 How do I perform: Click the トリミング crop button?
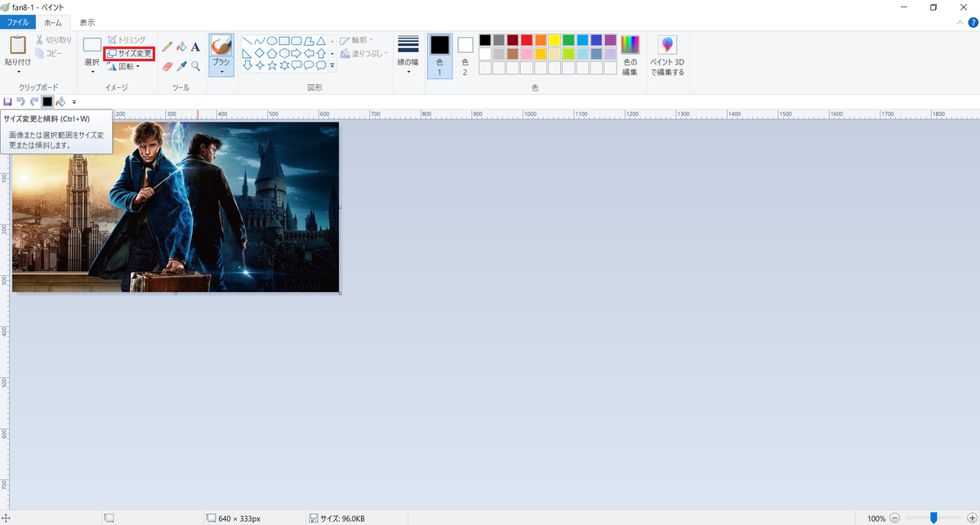click(126, 39)
